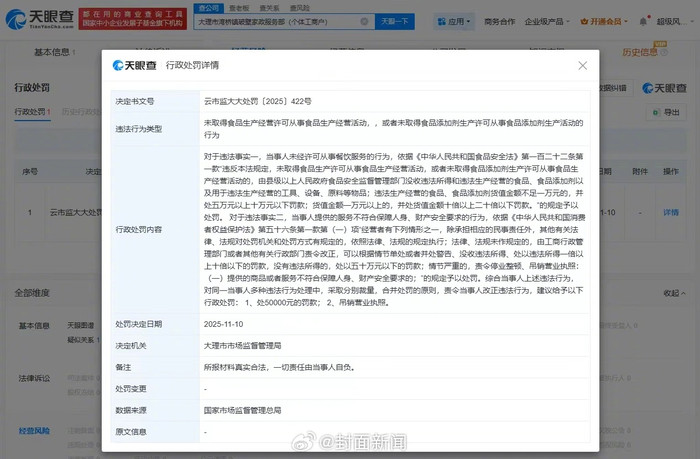The height and width of the screenshot is (459, 700).
Task: Close the 行政处罚详情 dialog
Action: [x=583, y=65]
